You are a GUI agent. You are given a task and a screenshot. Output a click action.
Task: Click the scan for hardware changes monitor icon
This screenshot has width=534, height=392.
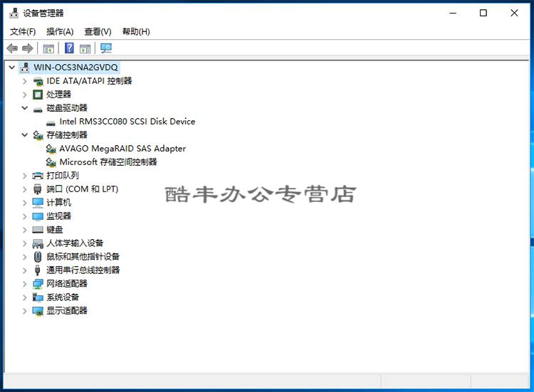(x=106, y=48)
